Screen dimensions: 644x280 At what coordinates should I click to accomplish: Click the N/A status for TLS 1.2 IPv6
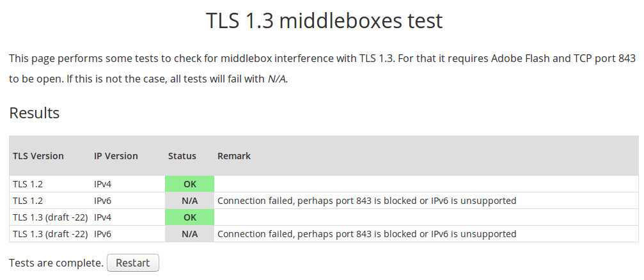coord(190,201)
